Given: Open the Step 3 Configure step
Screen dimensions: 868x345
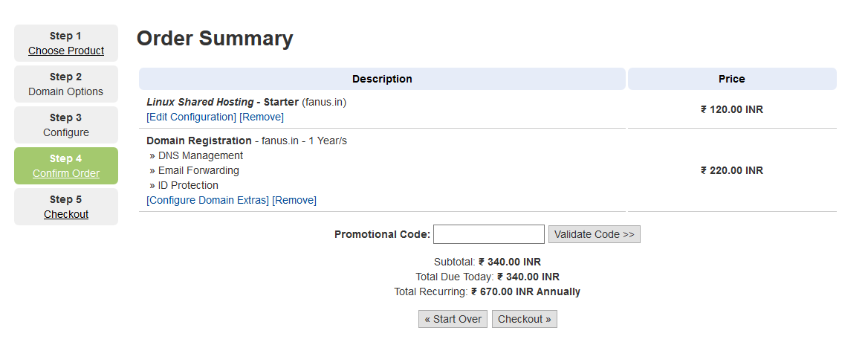Looking at the screenshot, I should 66,125.
